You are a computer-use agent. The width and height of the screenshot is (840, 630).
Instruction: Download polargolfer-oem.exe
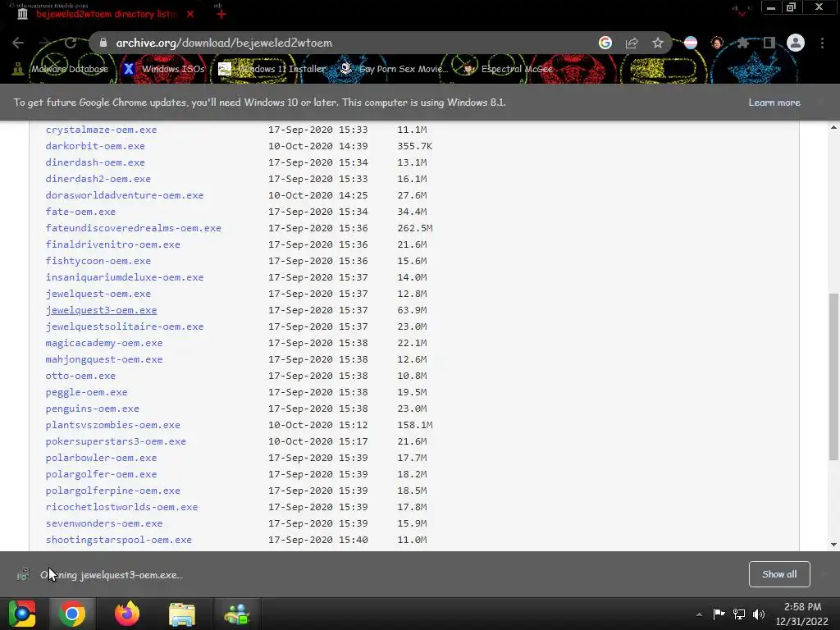coord(101,475)
